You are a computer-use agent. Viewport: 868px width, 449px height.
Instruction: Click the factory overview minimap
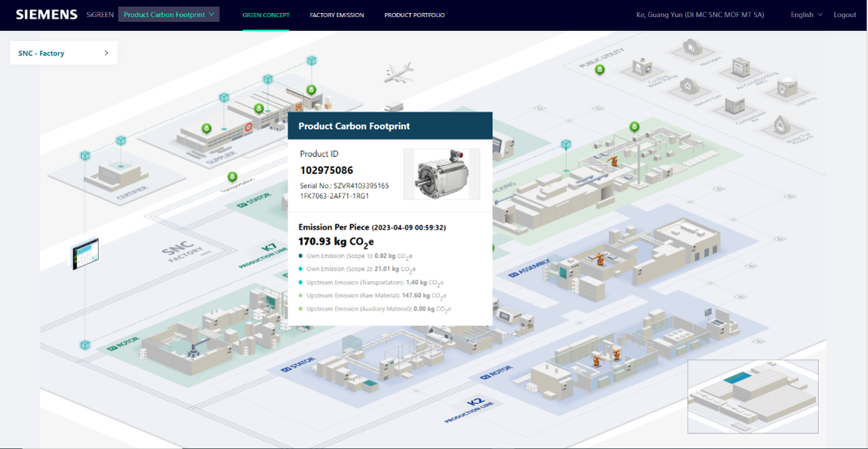tap(753, 396)
